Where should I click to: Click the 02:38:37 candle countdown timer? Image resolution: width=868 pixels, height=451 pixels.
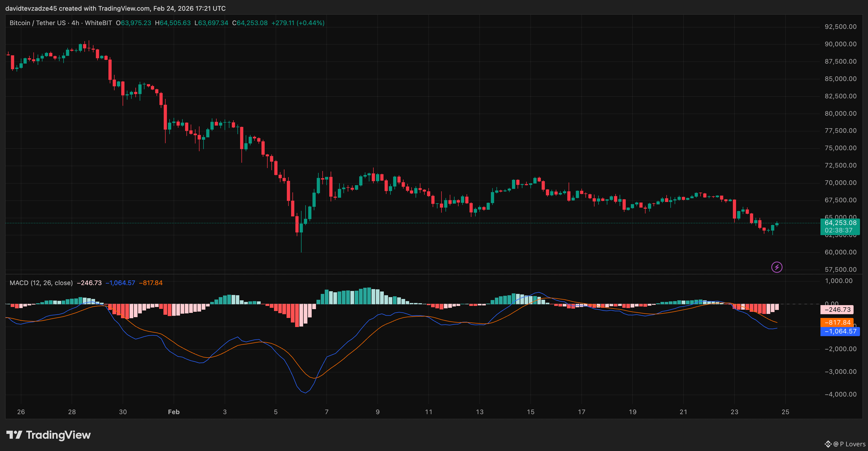(x=838, y=231)
